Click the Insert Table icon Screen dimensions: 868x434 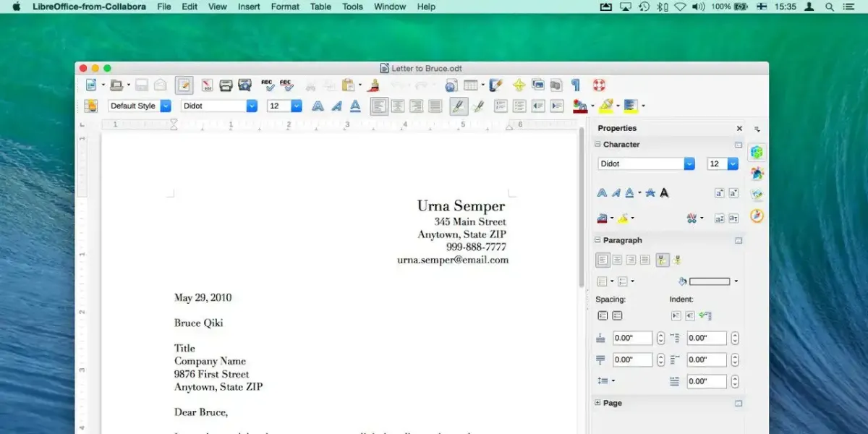(470, 85)
